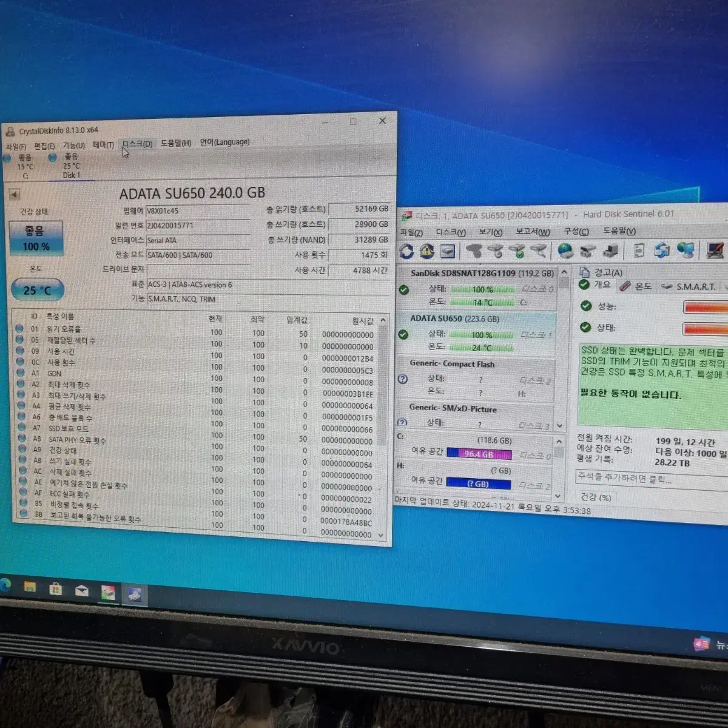The height and width of the screenshot is (728, 728).
Task: Click the serial number field 2J0420015771
Action: pos(198,225)
